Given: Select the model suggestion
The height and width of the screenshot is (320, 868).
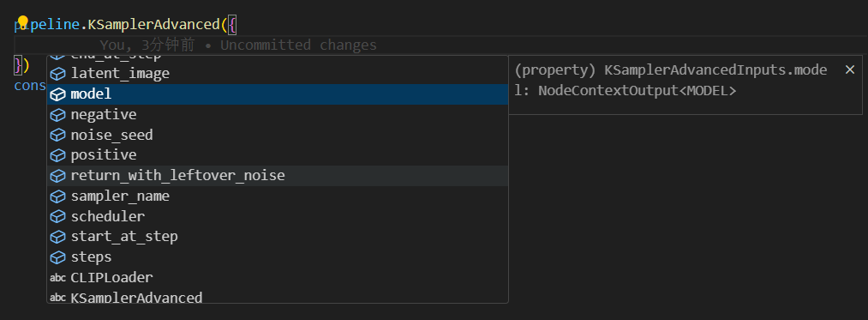Looking at the screenshot, I should [278, 94].
